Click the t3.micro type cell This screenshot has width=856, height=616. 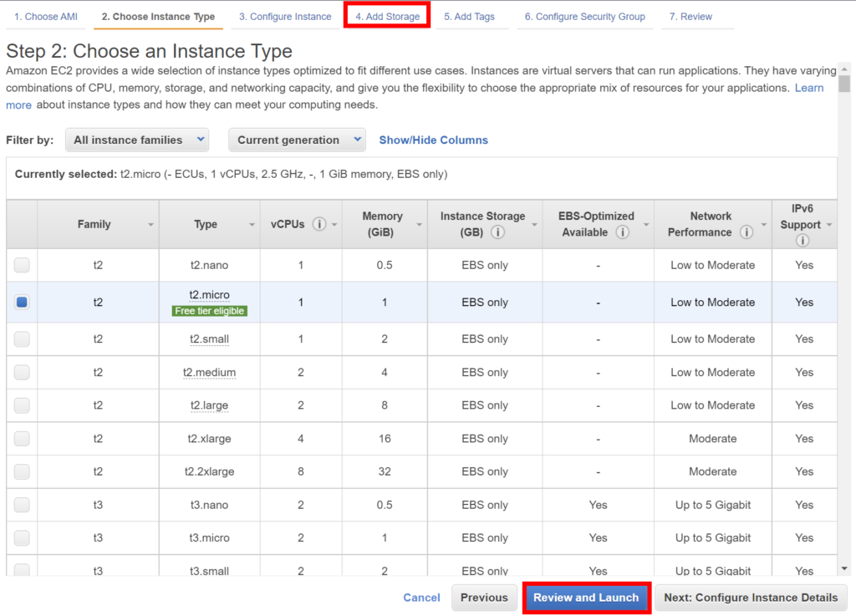(209, 538)
